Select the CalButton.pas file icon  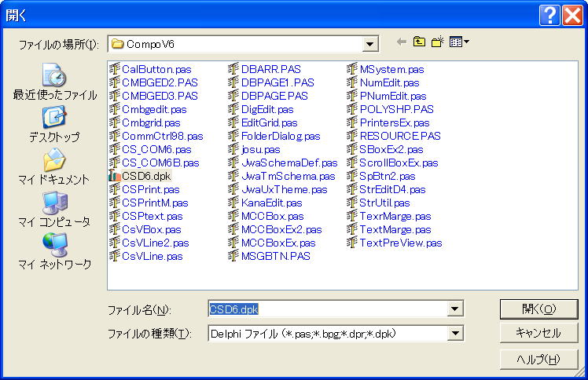point(114,69)
